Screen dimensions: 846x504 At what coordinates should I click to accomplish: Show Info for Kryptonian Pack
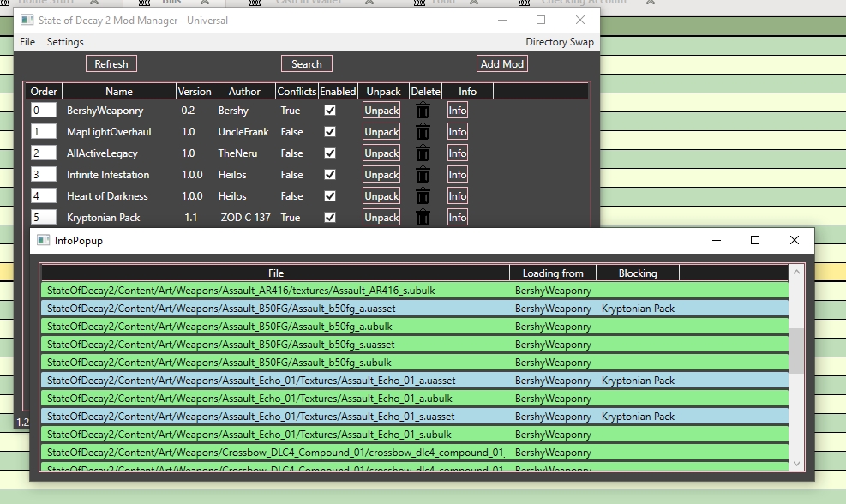[x=458, y=218]
